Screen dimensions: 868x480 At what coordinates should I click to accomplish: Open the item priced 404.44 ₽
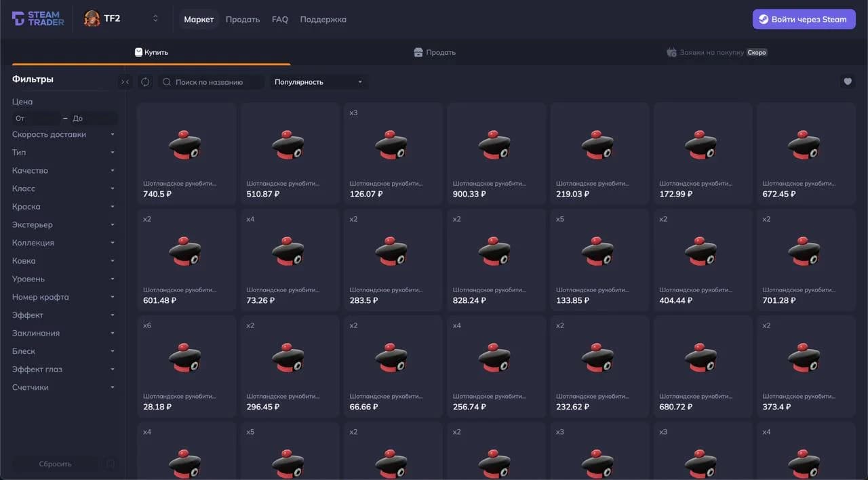pos(703,260)
